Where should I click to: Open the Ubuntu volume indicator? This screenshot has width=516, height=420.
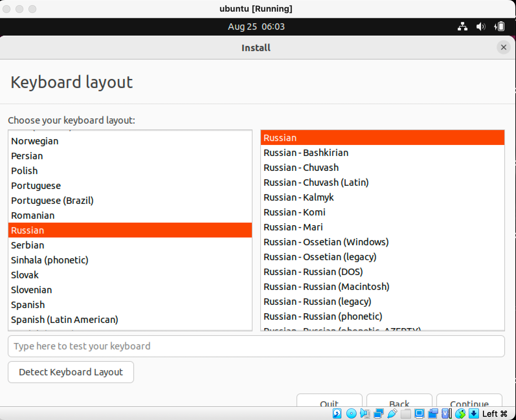tap(481, 27)
